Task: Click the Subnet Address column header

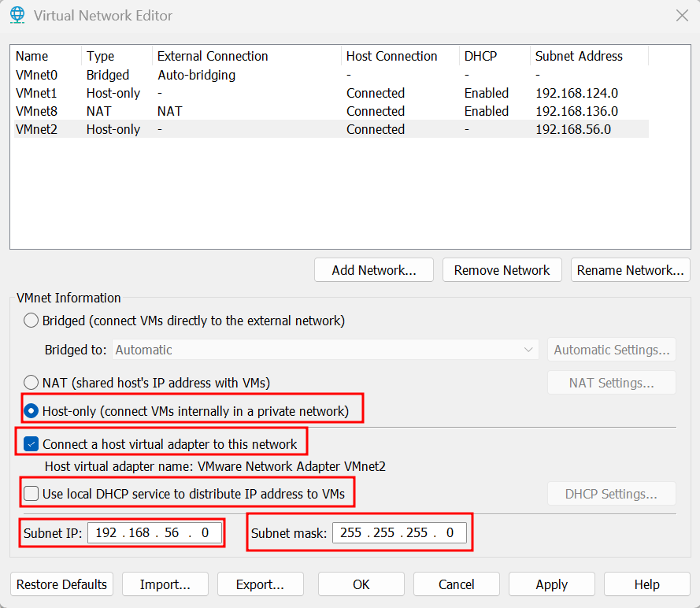Action: pos(589,56)
